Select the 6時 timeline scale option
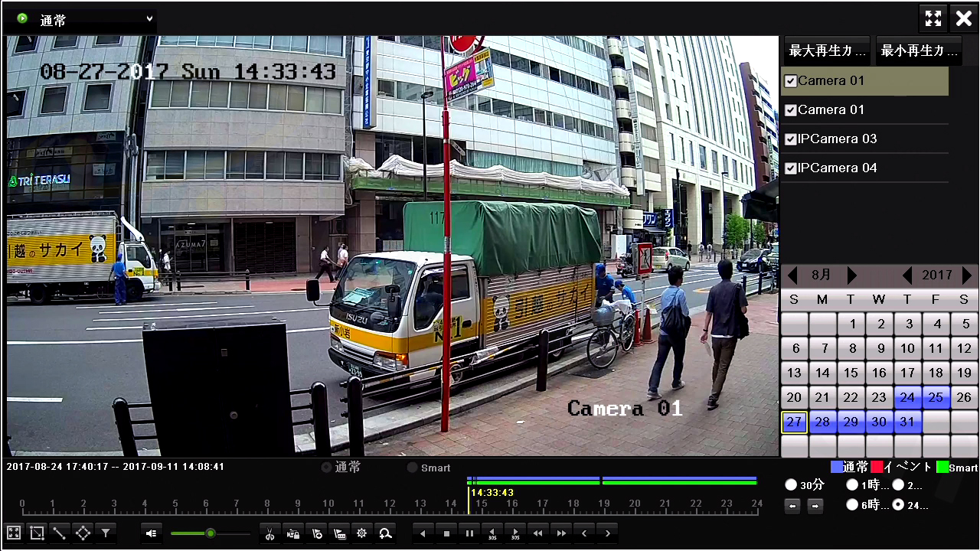 [852, 505]
